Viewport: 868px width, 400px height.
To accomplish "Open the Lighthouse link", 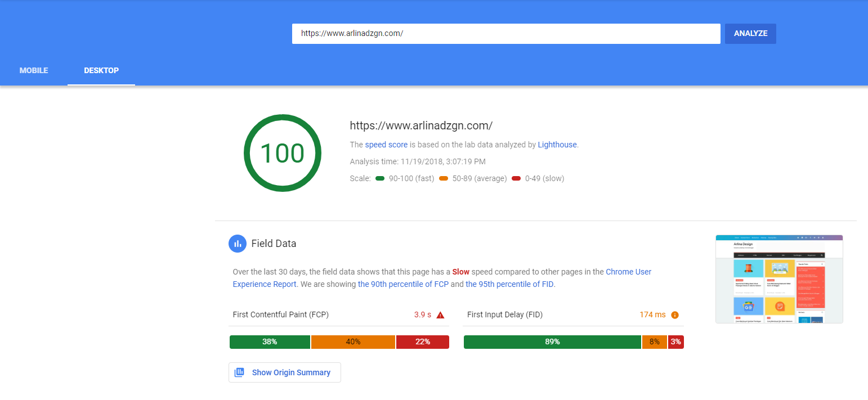I will (x=557, y=145).
